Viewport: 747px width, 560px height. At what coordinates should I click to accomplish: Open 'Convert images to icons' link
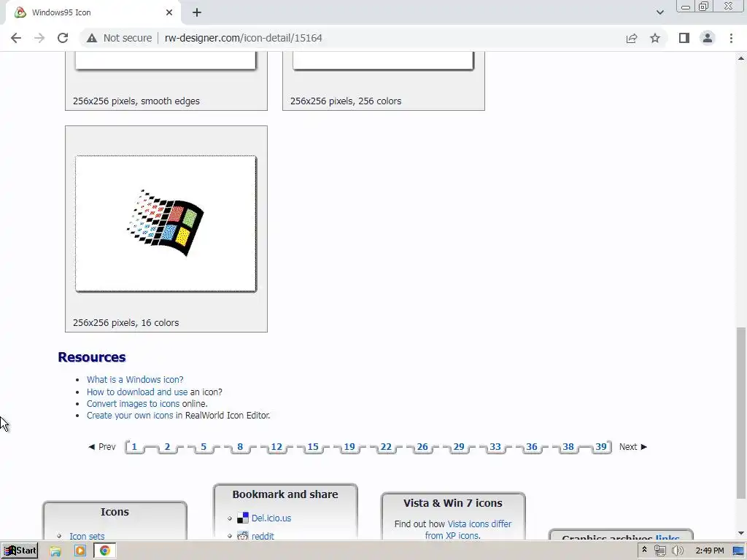point(133,404)
